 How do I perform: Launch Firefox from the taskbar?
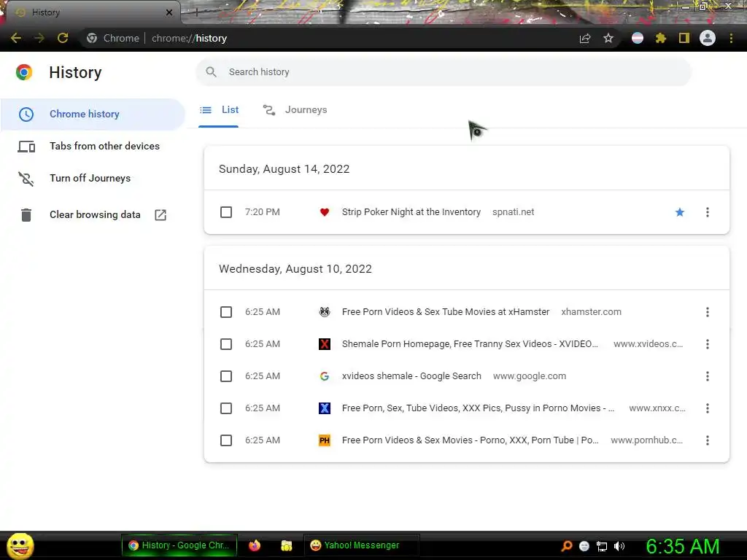255,545
